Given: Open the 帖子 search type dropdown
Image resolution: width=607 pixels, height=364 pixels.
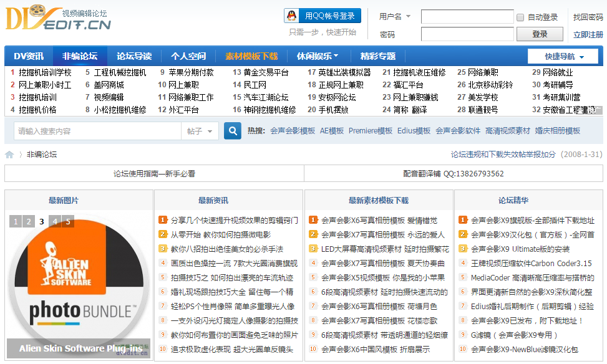Looking at the screenshot, I should coord(200,131).
